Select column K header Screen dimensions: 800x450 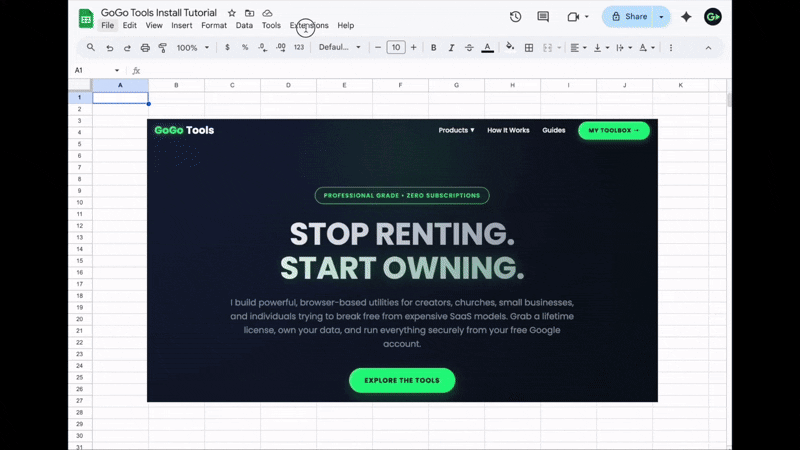click(x=680, y=85)
